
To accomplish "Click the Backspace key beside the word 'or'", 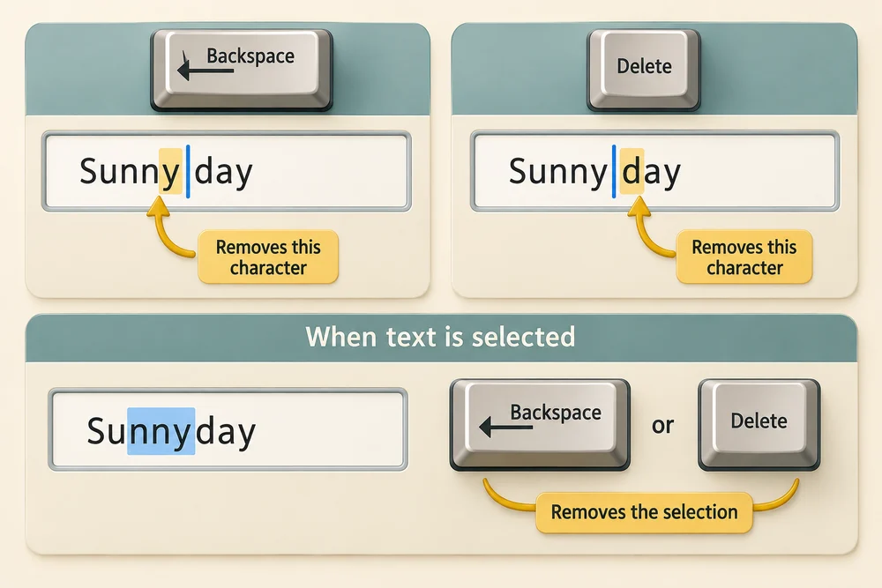I will [540, 424].
